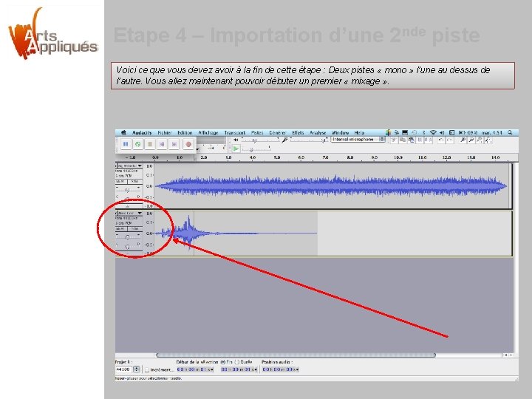Click the microphone input volume icon

pyautogui.click(x=284, y=140)
